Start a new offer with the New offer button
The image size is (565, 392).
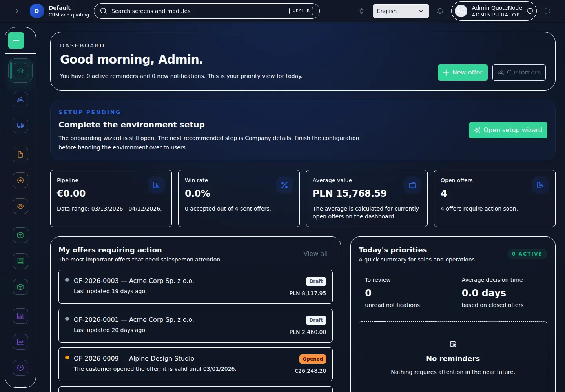(x=463, y=73)
